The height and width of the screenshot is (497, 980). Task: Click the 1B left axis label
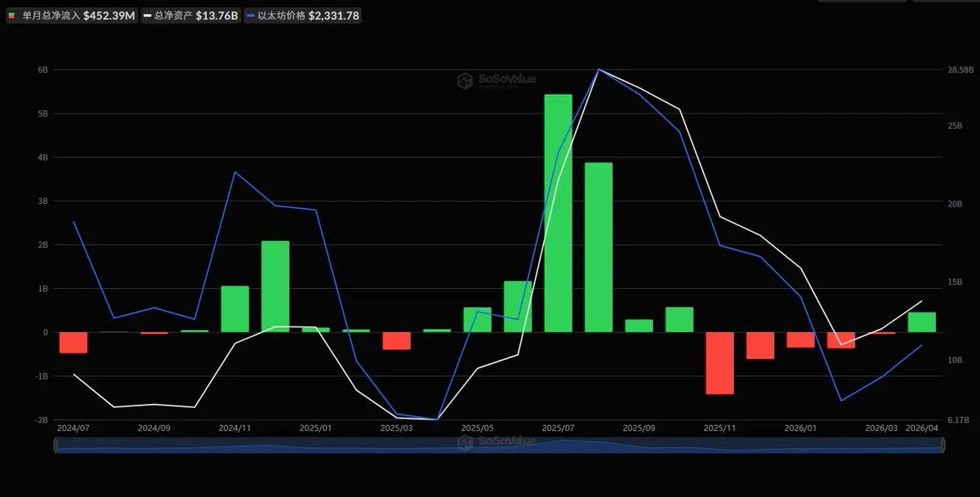coord(43,289)
